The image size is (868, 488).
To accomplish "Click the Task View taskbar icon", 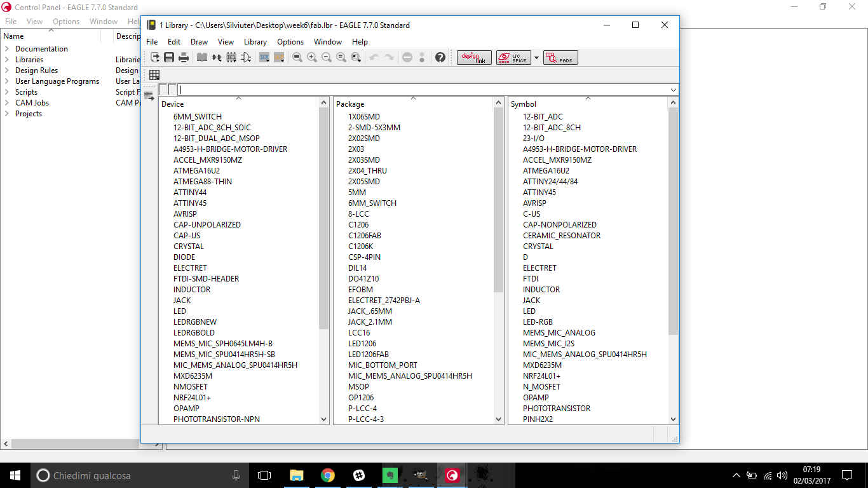I will [x=264, y=475].
